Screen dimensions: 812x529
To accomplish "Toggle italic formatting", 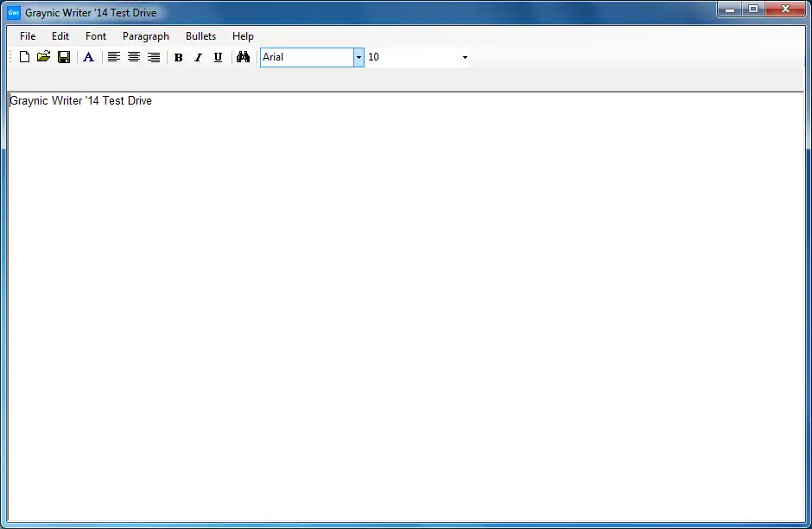I will coord(198,58).
